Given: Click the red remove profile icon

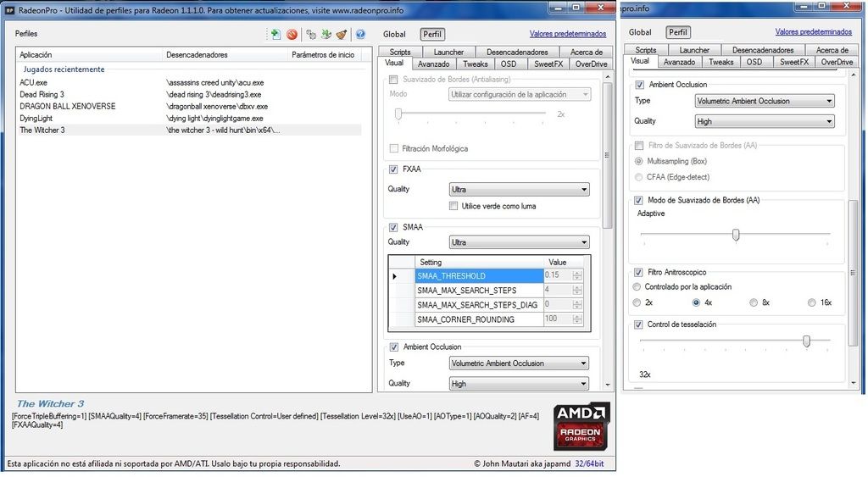Looking at the screenshot, I should click(x=292, y=34).
